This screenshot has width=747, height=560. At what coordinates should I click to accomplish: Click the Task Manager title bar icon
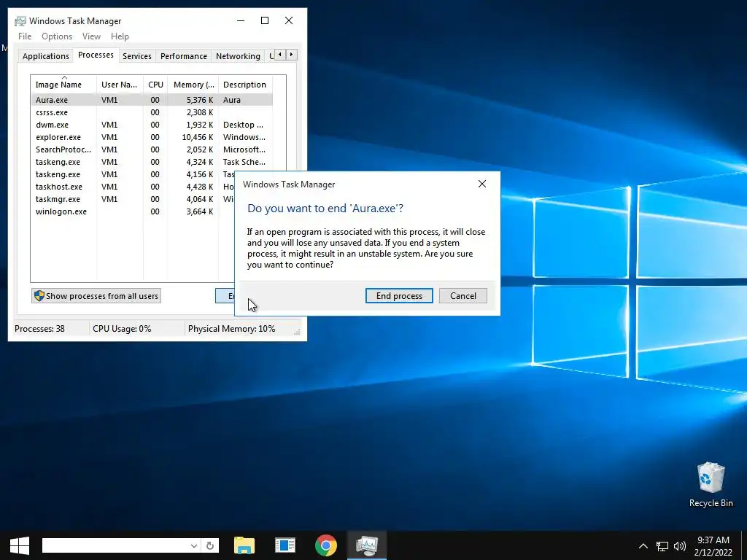[20, 21]
